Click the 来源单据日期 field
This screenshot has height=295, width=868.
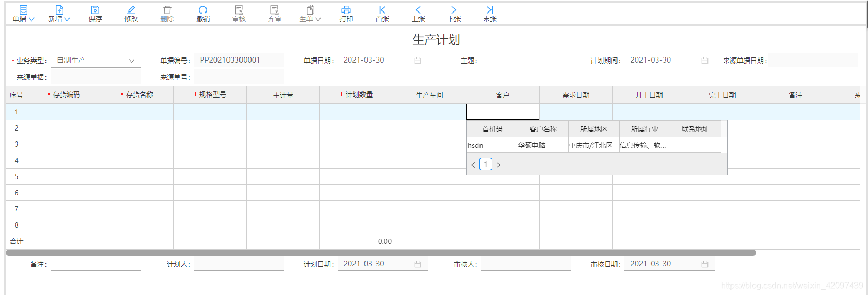point(813,60)
